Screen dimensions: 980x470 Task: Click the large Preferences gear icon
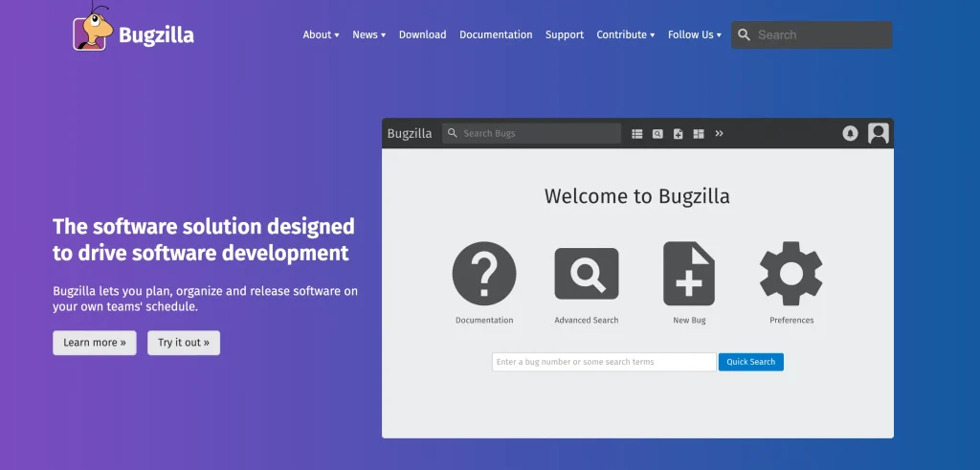pos(791,273)
